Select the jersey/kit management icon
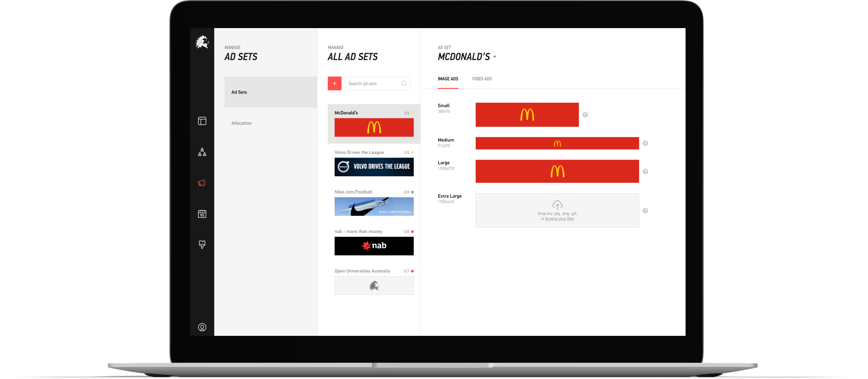This screenshot has width=868, height=379. [203, 245]
